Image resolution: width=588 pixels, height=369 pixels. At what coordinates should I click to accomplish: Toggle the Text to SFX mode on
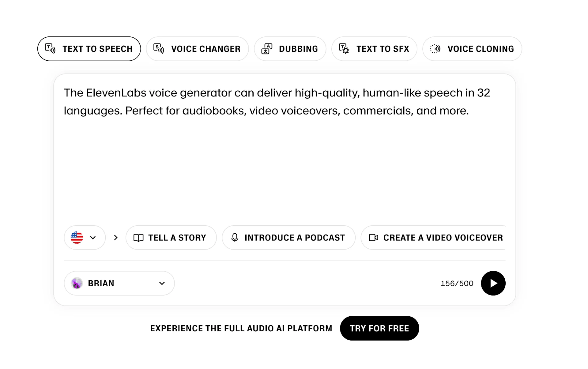click(x=374, y=48)
